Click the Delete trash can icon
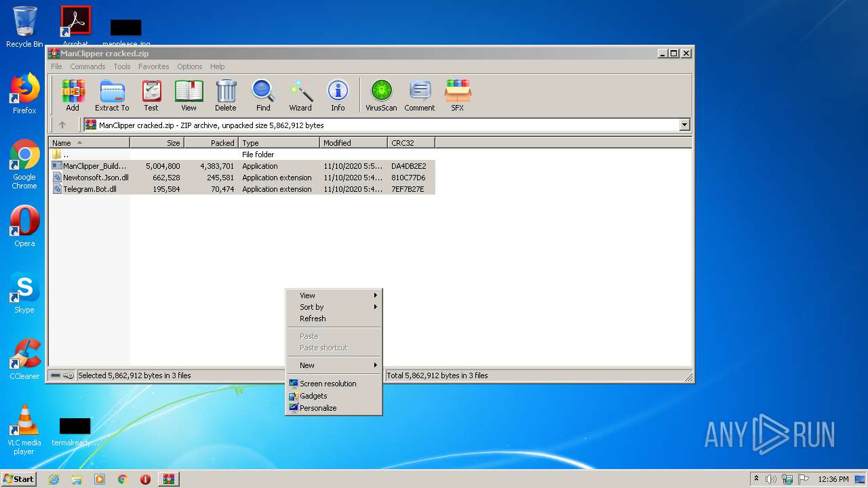Viewport: 868px width, 488px height. (x=226, y=96)
